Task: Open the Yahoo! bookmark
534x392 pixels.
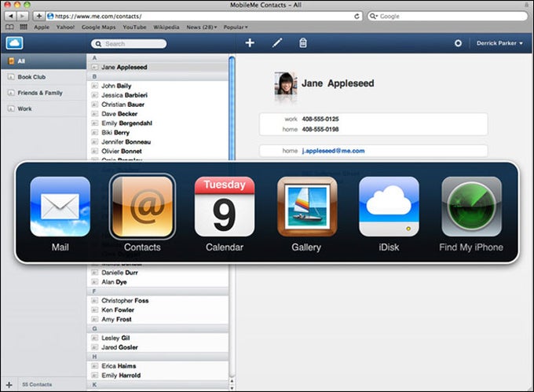Action: [x=65, y=27]
